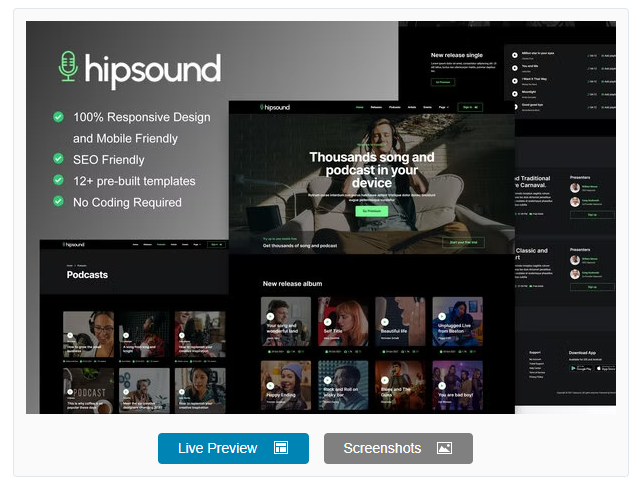Screen dimensions: 641x481
Task: Select the 'Self Title' album thumbnail
Action: pos(343,322)
